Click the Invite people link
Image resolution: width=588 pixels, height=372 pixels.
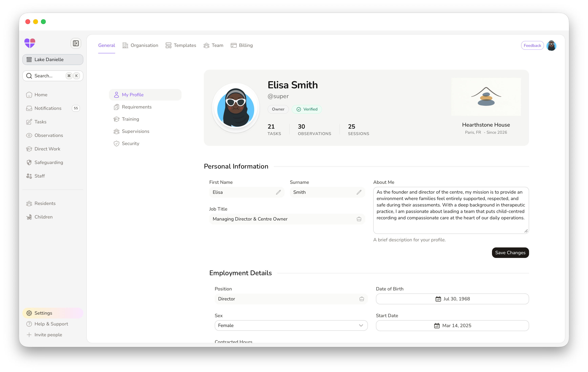pos(48,335)
